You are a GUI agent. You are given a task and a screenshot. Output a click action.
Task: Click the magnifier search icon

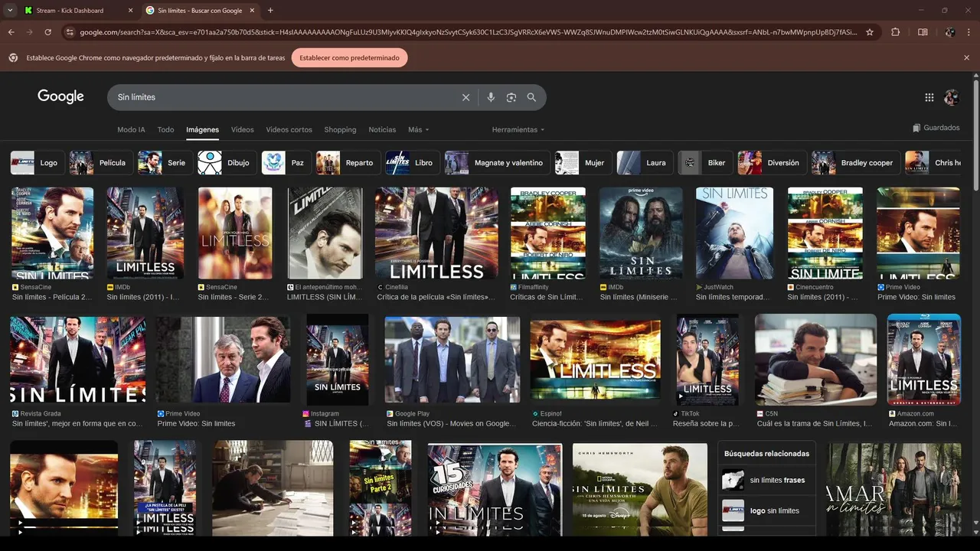pos(531,97)
